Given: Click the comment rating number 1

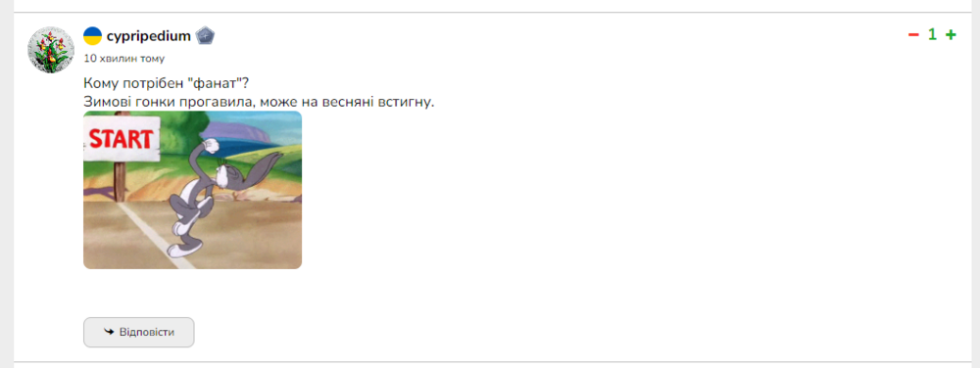Looking at the screenshot, I should point(932,35).
